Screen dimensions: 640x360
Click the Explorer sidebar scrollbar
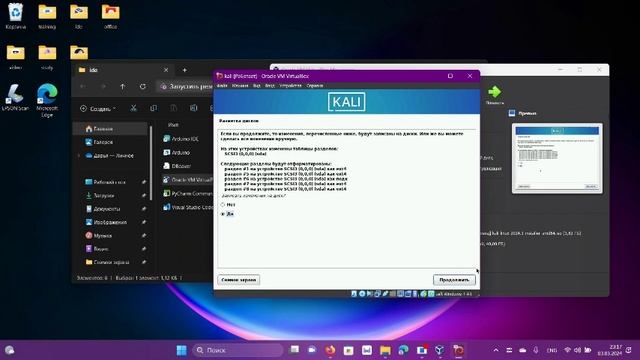151,163
